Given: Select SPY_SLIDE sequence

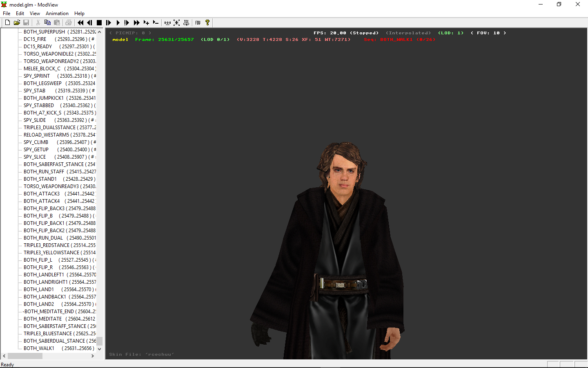Looking at the screenshot, I should (x=60, y=120).
